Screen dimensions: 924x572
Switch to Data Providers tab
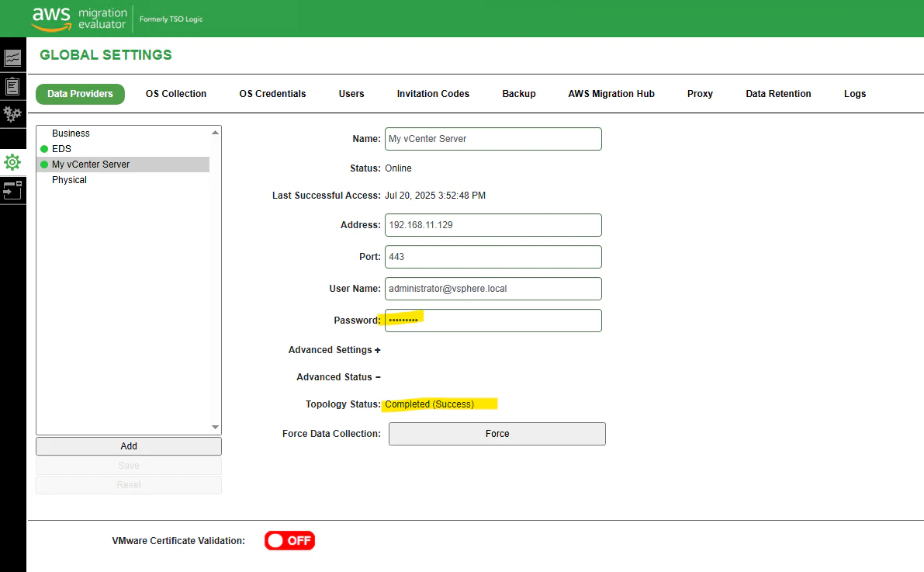pyautogui.click(x=80, y=94)
